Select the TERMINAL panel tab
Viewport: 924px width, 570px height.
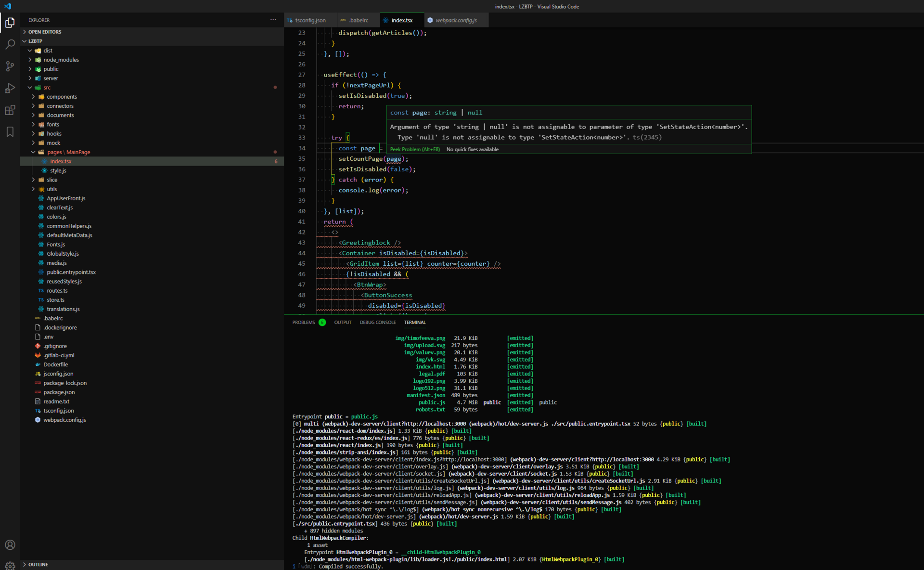coord(415,323)
